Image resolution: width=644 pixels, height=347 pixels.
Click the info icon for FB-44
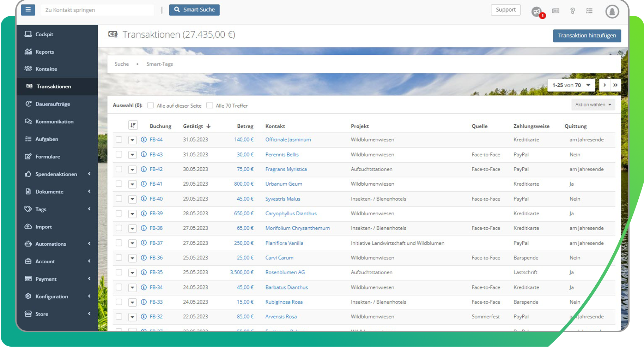[x=144, y=139]
